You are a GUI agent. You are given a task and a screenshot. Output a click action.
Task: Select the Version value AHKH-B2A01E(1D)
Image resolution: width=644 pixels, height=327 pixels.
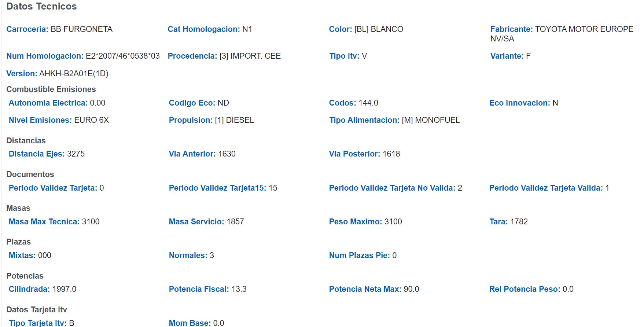[74, 74]
